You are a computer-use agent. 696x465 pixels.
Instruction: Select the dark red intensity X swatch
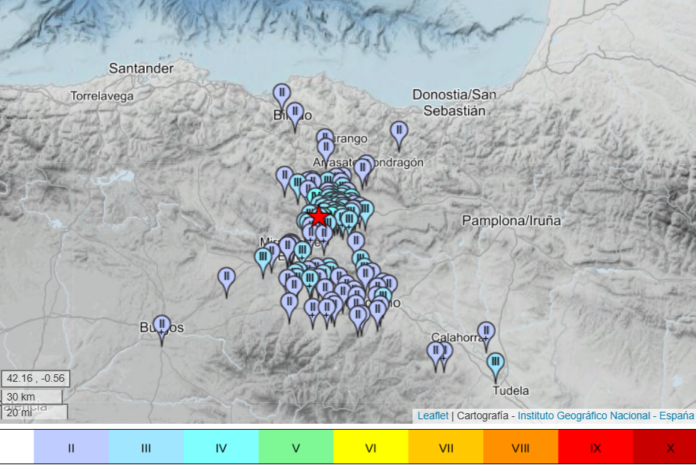click(664, 448)
